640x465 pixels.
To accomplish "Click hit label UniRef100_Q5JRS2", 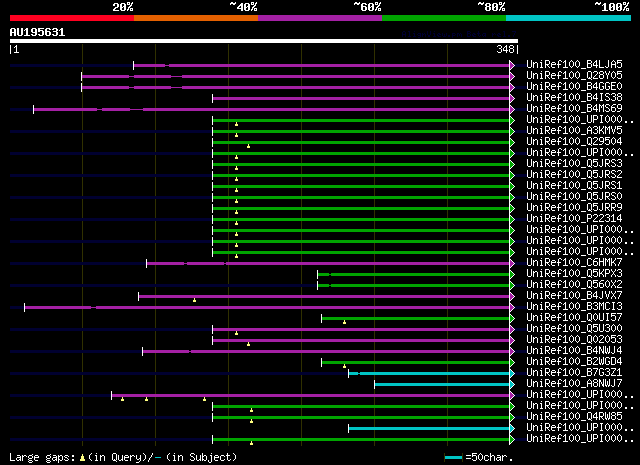I will pyautogui.click(x=574, y=175).
